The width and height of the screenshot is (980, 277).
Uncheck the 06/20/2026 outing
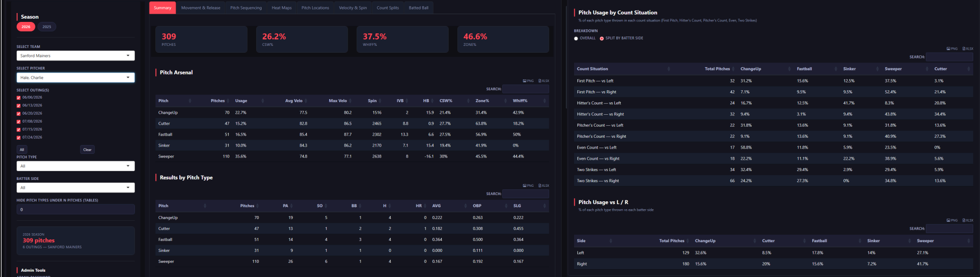pos(19,113)
